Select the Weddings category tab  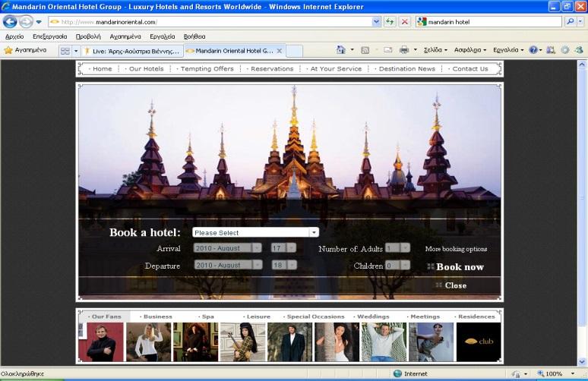373,316
